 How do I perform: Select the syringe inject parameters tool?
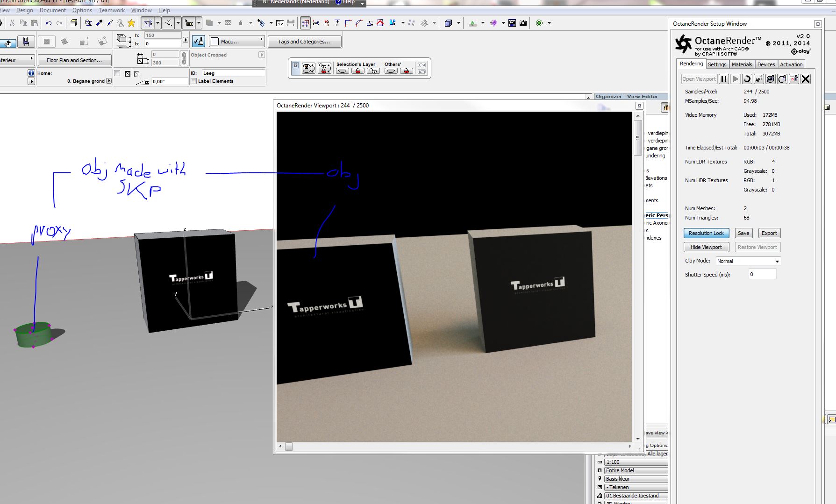point(110,23)
